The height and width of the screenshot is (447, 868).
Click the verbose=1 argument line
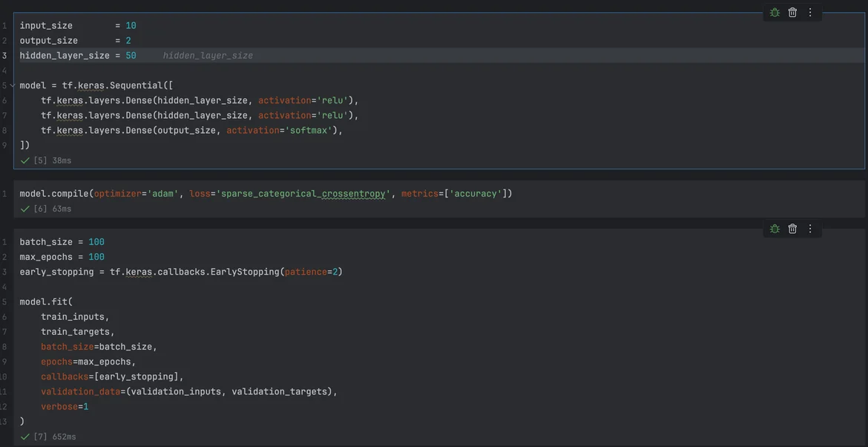[65, 406]
